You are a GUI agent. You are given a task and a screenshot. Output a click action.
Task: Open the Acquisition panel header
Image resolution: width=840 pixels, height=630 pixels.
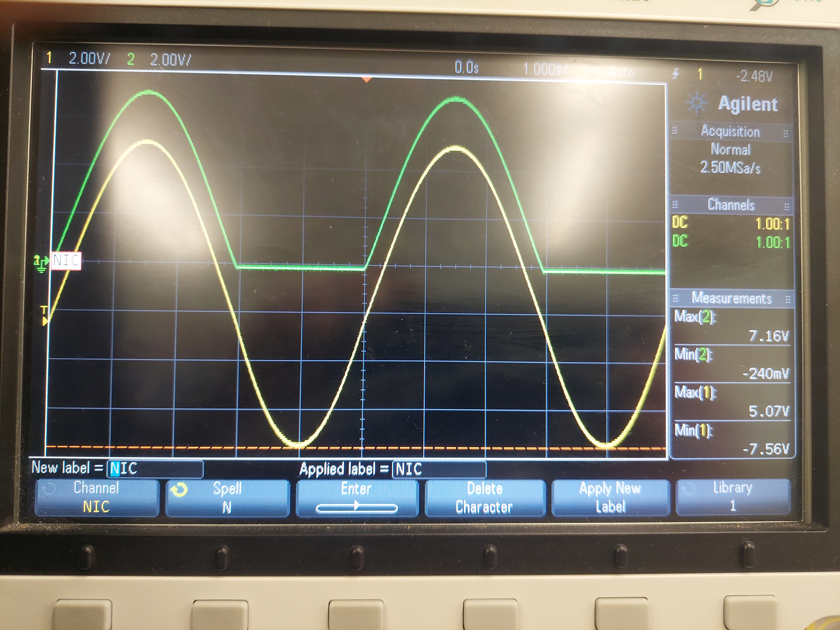(x=730, y=132)
